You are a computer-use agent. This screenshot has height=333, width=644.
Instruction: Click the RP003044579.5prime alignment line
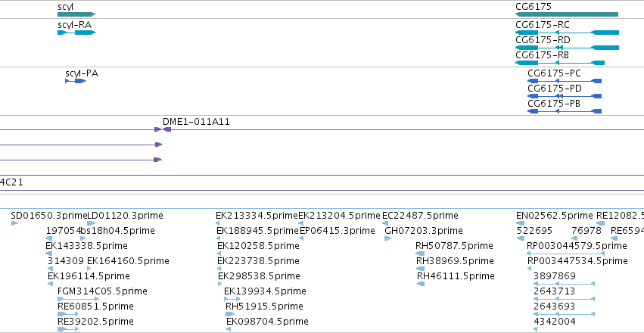[x=565, y=254]
